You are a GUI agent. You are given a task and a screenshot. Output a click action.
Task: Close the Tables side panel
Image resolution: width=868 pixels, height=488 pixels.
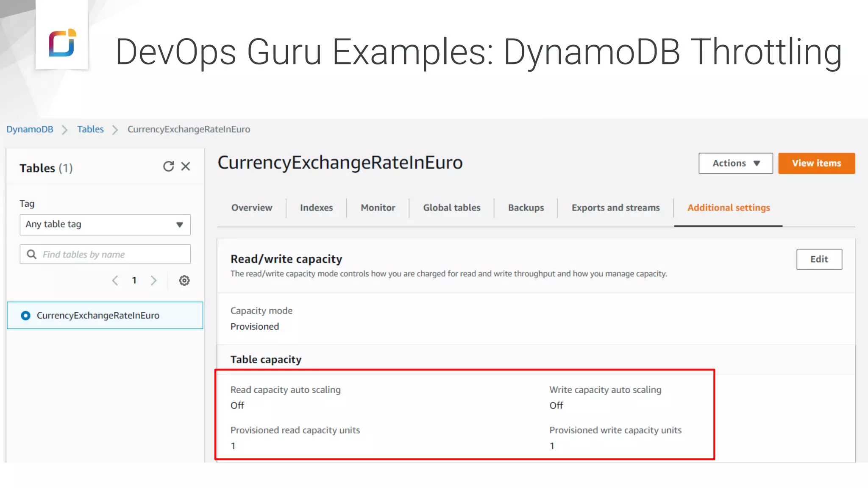[x=186, y=166]
